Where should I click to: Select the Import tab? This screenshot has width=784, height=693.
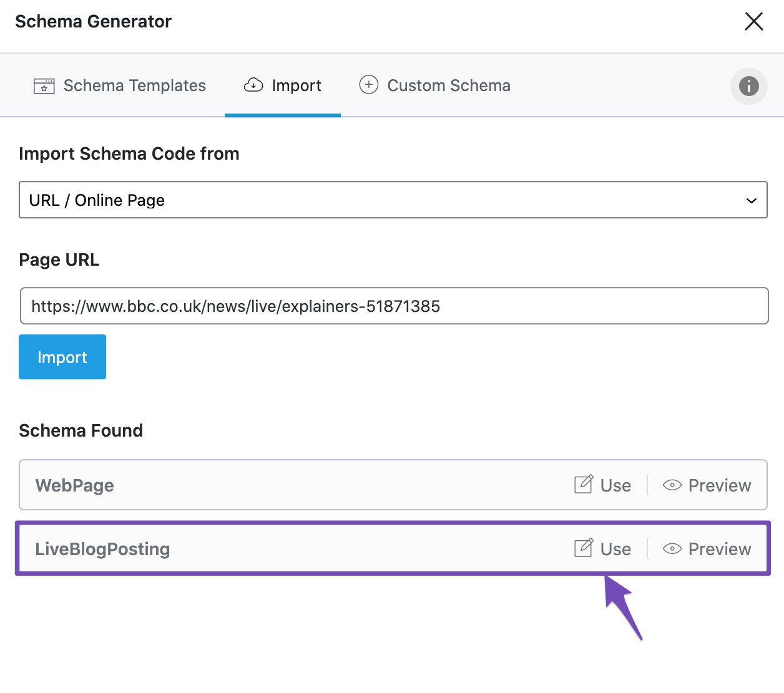(x=283, y=85)
